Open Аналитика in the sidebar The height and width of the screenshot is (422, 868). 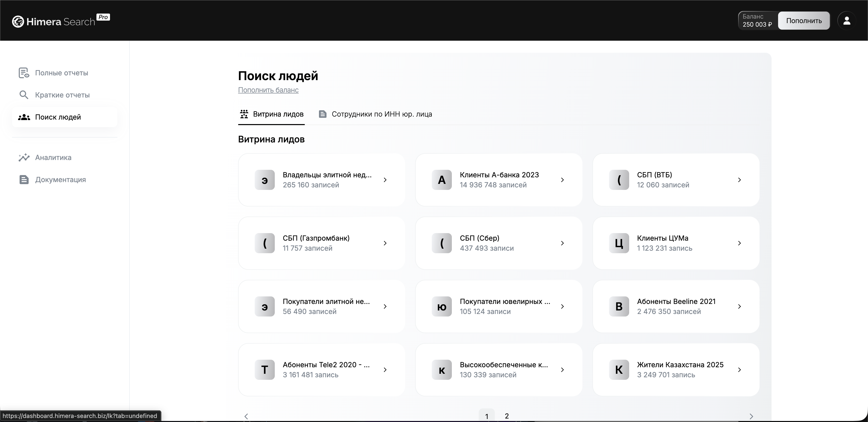tap(65, 157)
